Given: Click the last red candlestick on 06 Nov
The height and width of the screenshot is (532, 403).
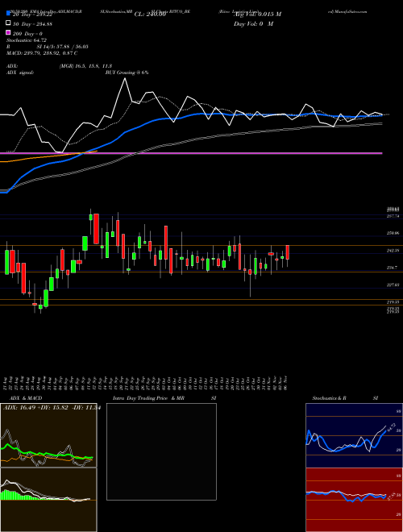Looking at the screenshot, I should coord(287,252).
